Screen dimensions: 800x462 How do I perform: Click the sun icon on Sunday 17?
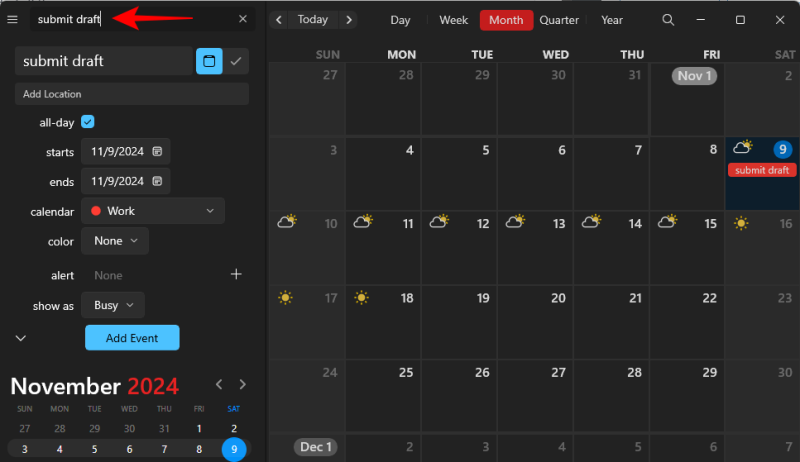pos(285,297)
